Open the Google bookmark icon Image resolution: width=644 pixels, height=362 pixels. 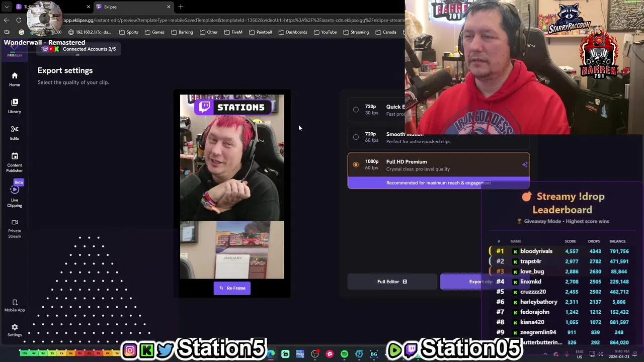pos(21,32)
